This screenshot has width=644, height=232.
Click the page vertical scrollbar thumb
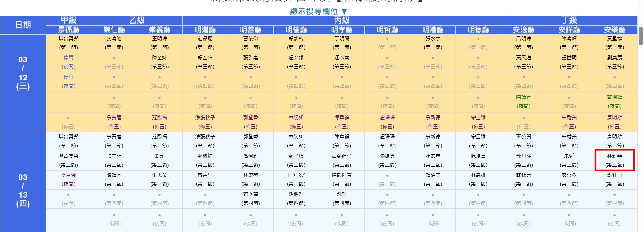[x=641, y=36]
